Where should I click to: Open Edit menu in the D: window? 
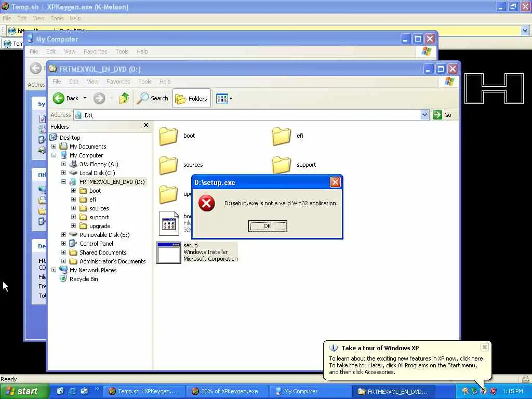click(x=74, y=82)
